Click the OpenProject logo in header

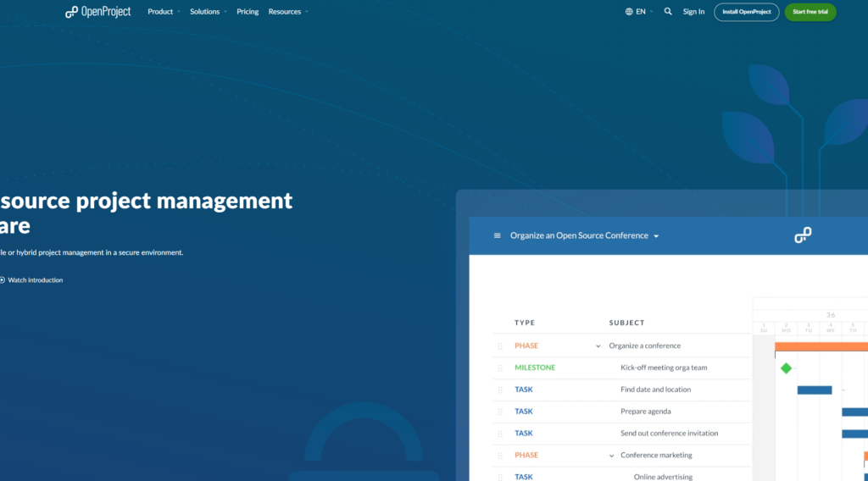(x=98, y=12)
